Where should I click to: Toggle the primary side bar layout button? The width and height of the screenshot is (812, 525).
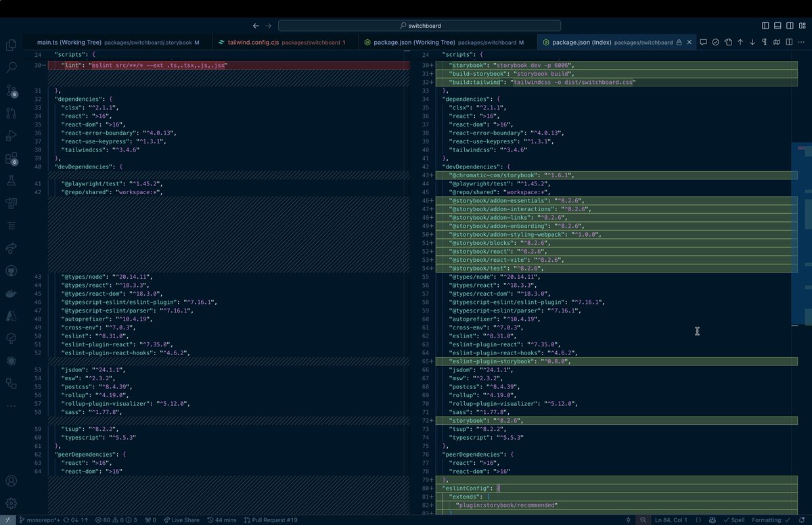pyautogui.click(x=765, y=26)
